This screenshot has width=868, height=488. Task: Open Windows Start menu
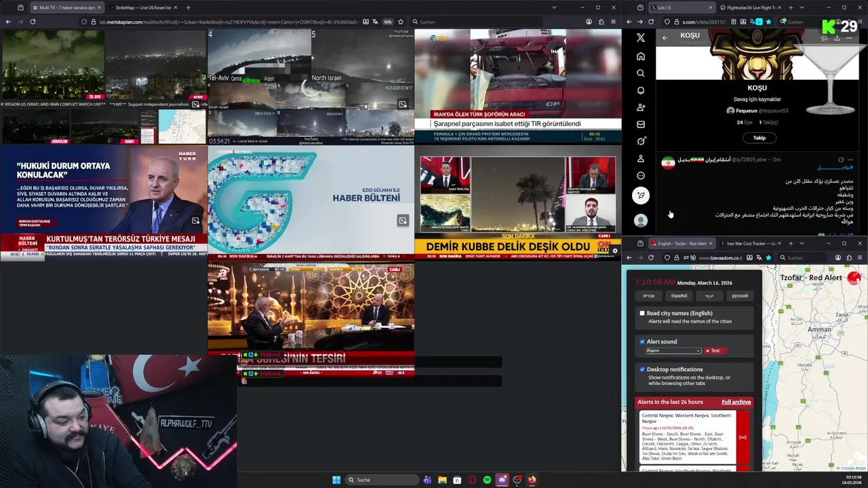coord(336,480)
